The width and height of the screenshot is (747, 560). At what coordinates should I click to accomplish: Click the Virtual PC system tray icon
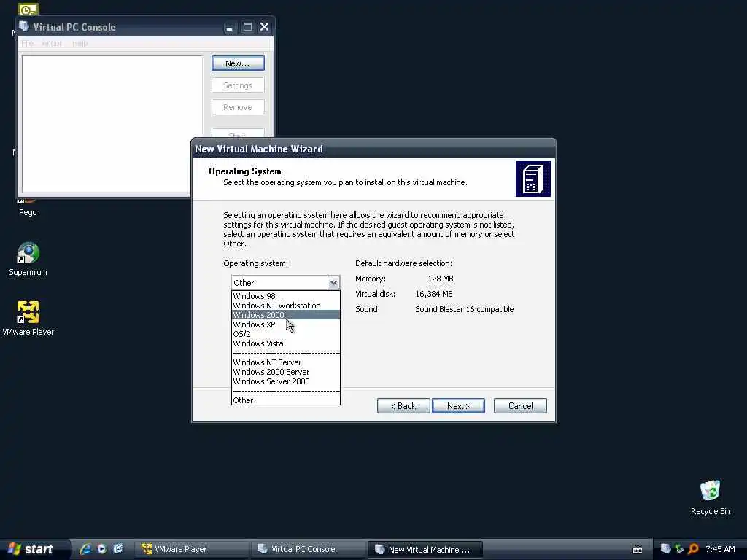click(666, 549)
